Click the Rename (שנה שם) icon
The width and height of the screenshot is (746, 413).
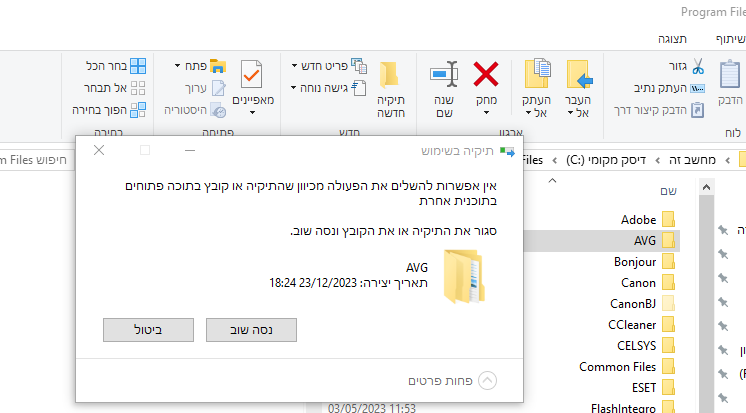444,74
